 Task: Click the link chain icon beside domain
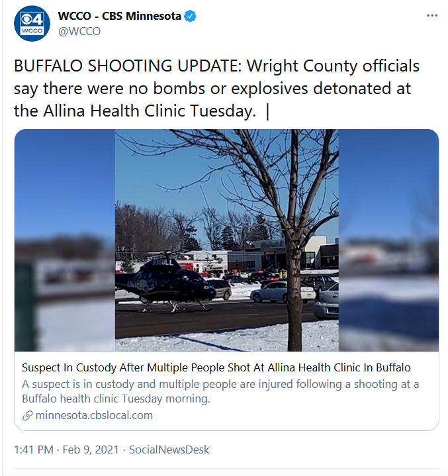coord(28,416)
